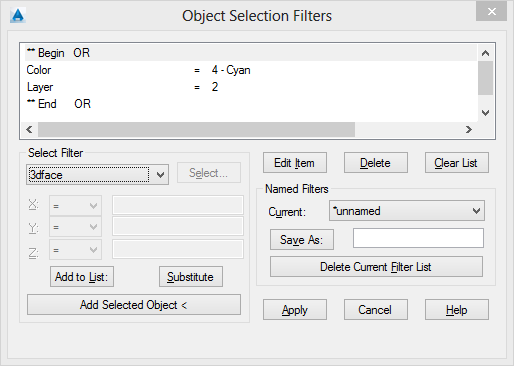The height and width of the screenshot is (366, 514).
Task: Click the Save As button
Action: tap(302, 239)
